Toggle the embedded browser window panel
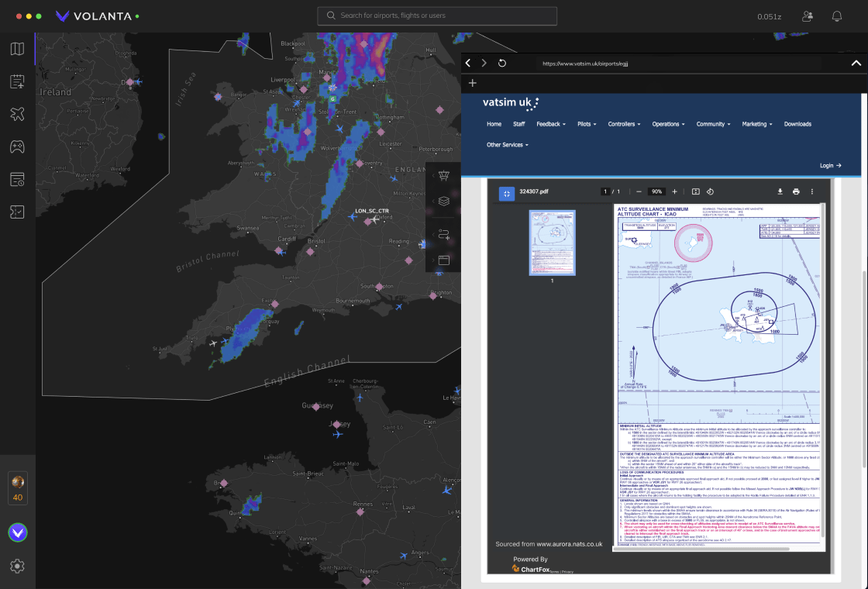 tap(444, 260)
